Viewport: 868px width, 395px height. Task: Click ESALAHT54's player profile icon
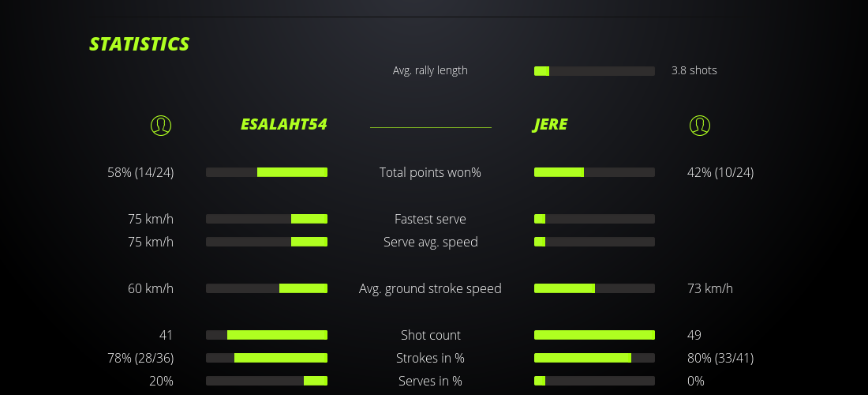[160, 125]
